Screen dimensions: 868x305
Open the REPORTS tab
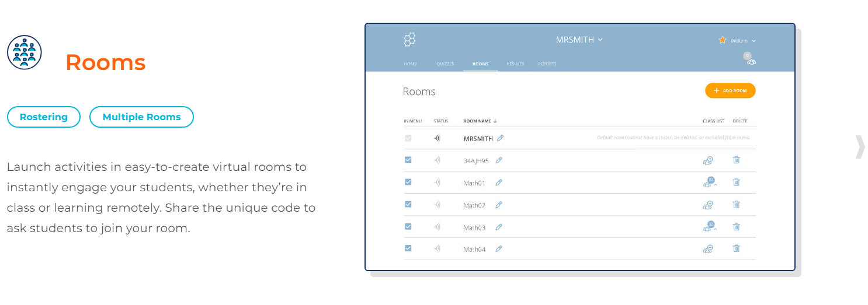point(547,64)
